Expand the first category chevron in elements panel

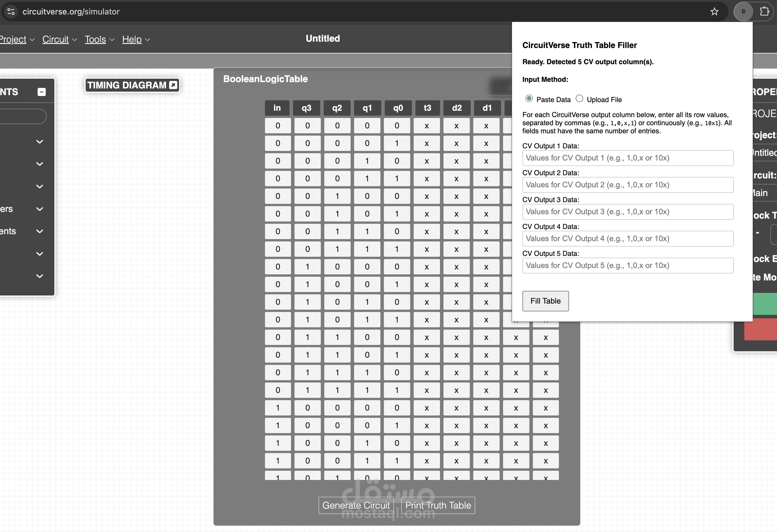tap(39, 142)
